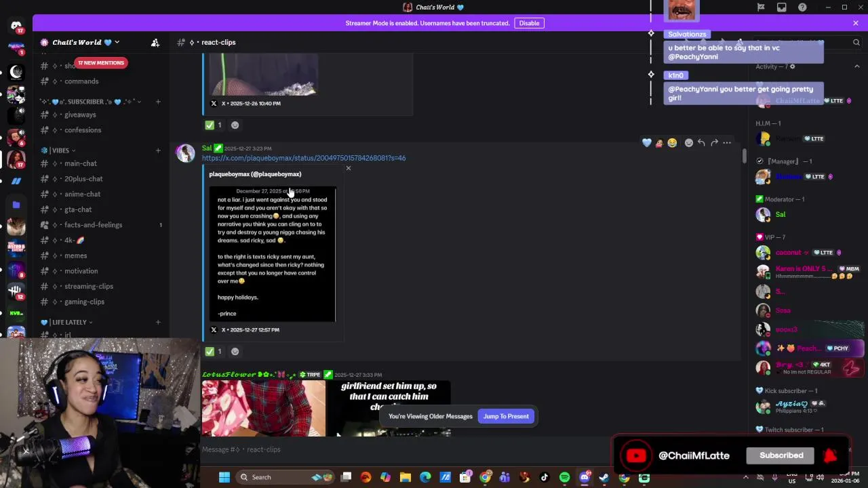Screen dimensions: 868x488
Task: Create a channel in LIFE LATELY category
Action: (x=158, y=322)
